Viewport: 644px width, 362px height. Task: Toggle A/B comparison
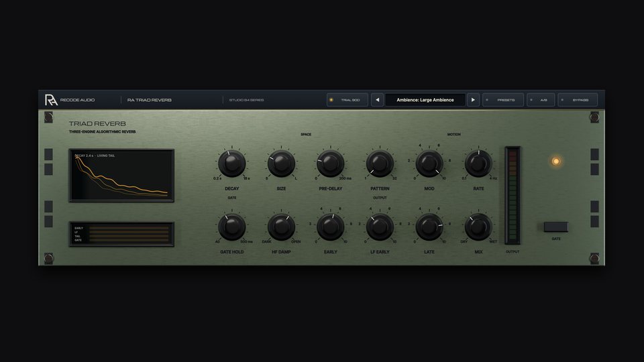tap(541, 100)
